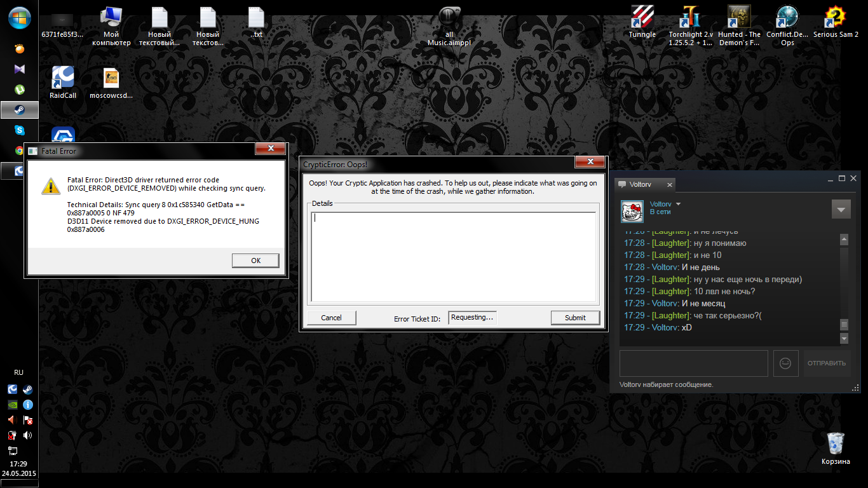Click Voltorv's avatar in chat
Image resolution: width=868 pixels, height=488 pixels.
632,212
